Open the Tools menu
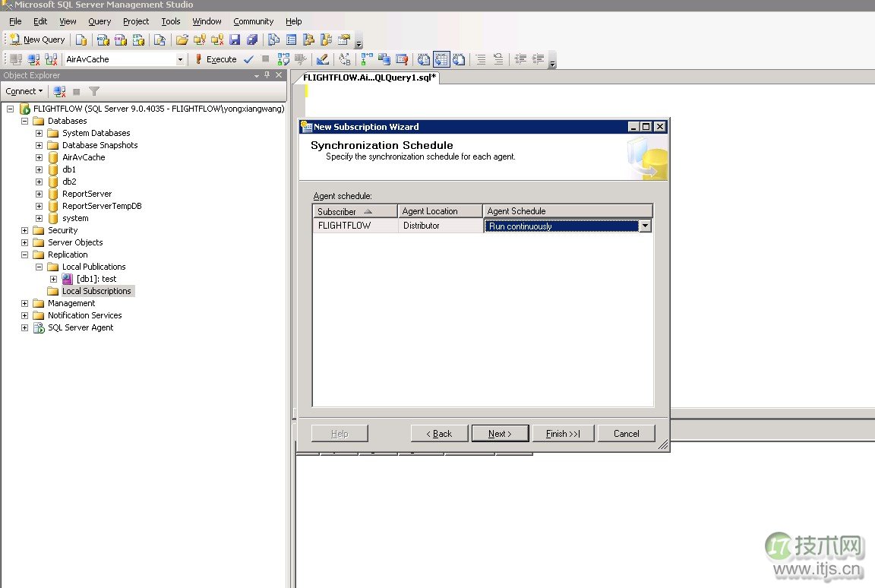 point(171,21)
